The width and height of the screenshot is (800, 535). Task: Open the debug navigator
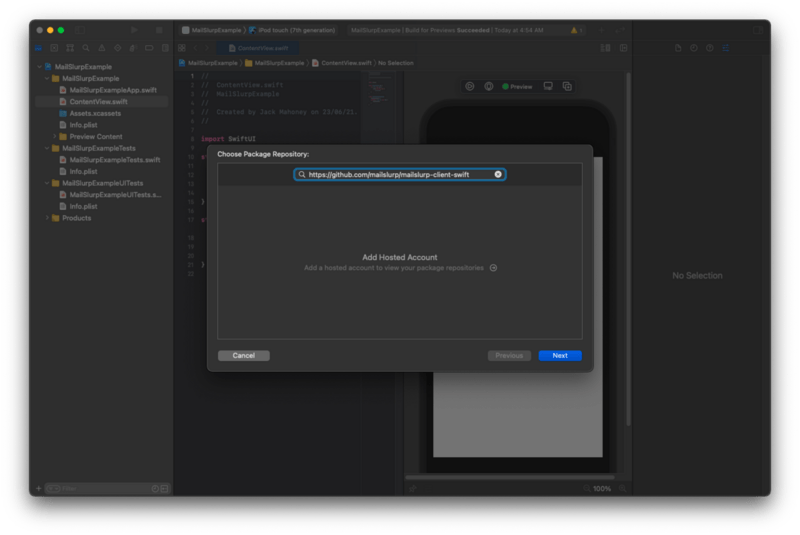pos(133,48)
